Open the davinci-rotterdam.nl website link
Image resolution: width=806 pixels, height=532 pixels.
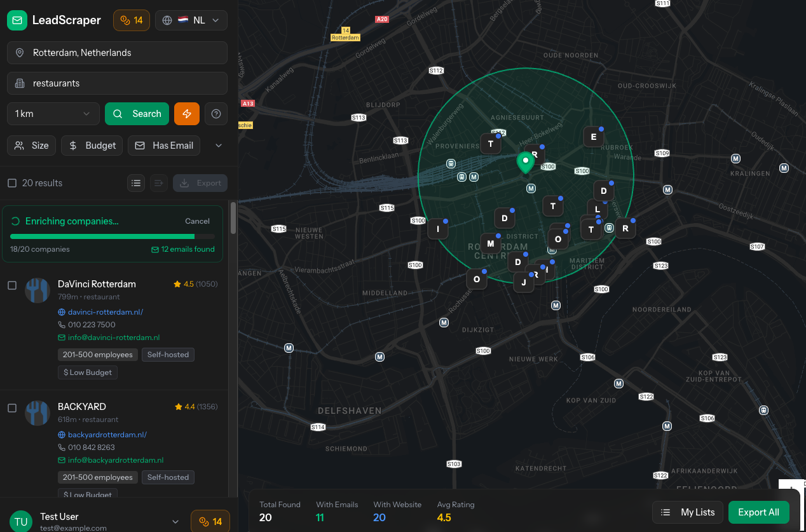point(106,312)
